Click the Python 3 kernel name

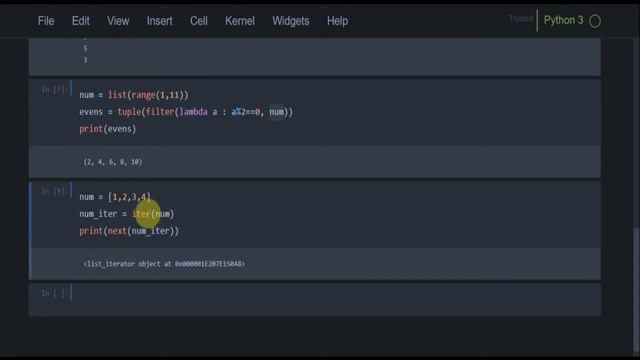point(563,20)
